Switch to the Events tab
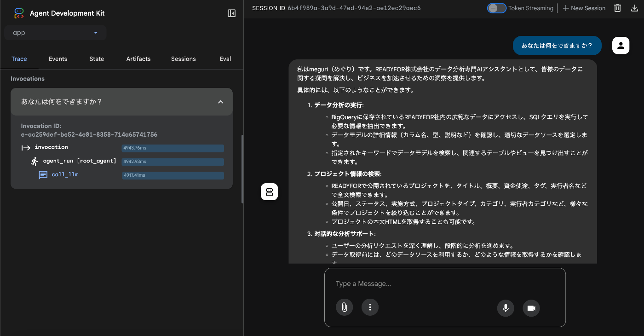Image resolution: width=644 pixels, height=336 pixels. click(x=58, y=59)
